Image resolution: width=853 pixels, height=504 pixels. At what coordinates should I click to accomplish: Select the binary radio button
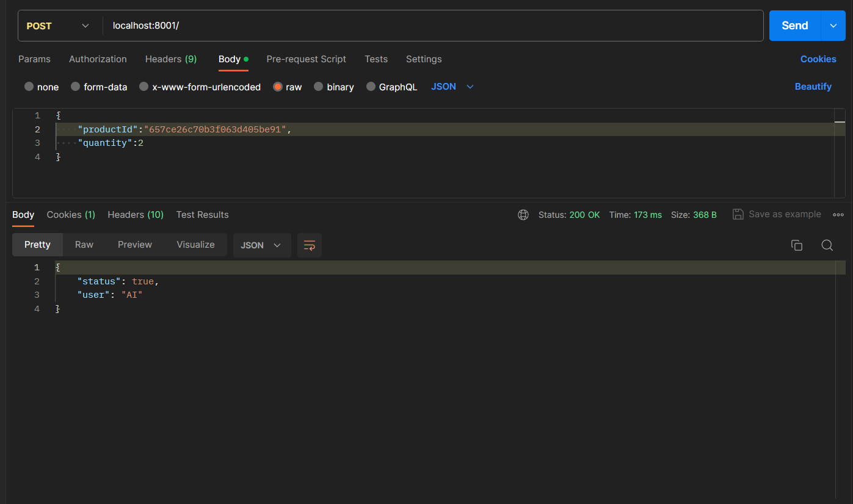(319, 87)
